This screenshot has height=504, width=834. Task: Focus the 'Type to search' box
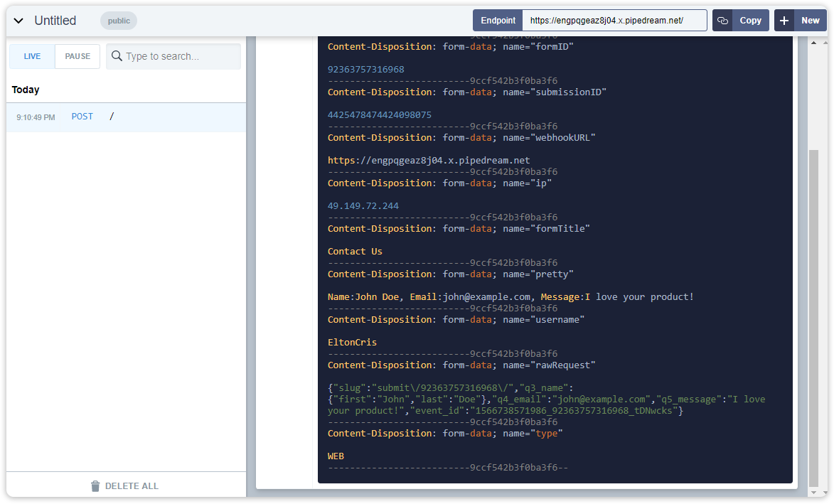pyautogui.click(x=181, y=56)
